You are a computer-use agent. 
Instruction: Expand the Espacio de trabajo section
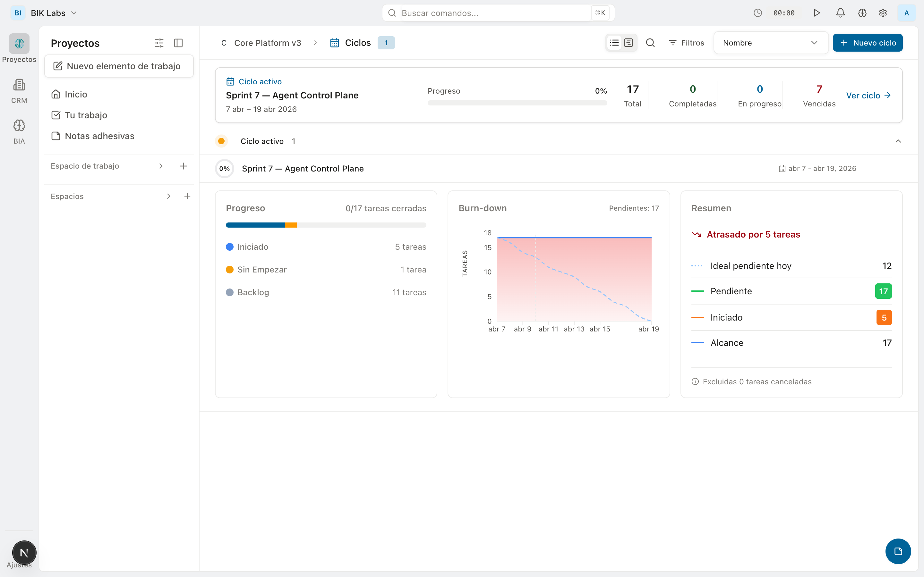tap(161, 166)
